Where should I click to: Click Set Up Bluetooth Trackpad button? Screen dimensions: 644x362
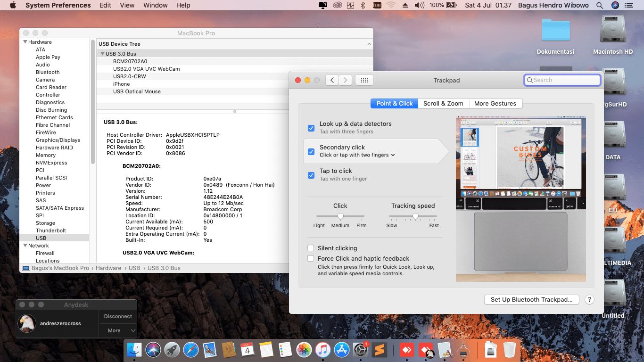pyautogui.click(x=531, y=299)
